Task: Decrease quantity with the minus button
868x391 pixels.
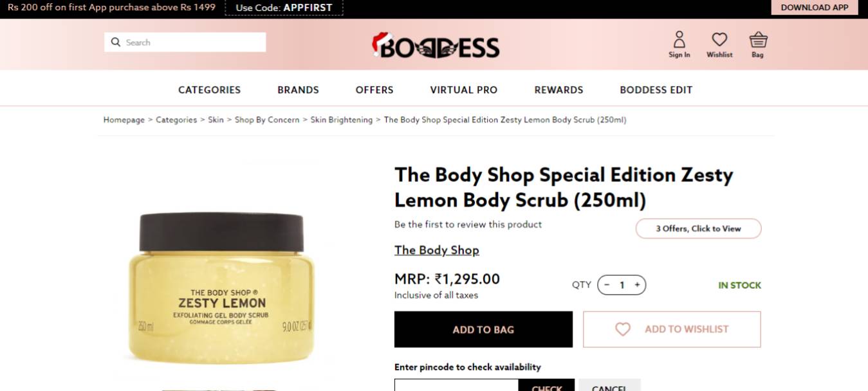Action: click(607, 285)
